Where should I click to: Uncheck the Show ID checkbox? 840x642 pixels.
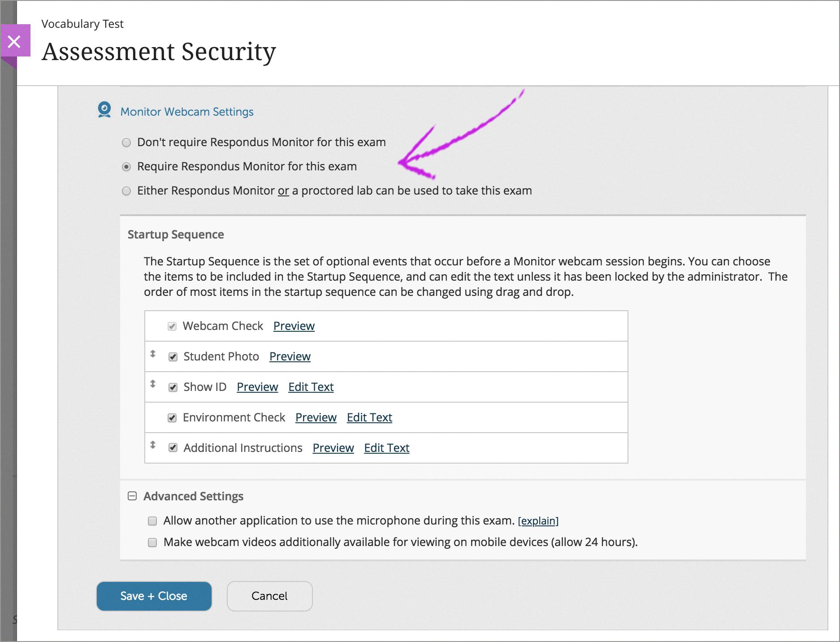click(173, 387)
